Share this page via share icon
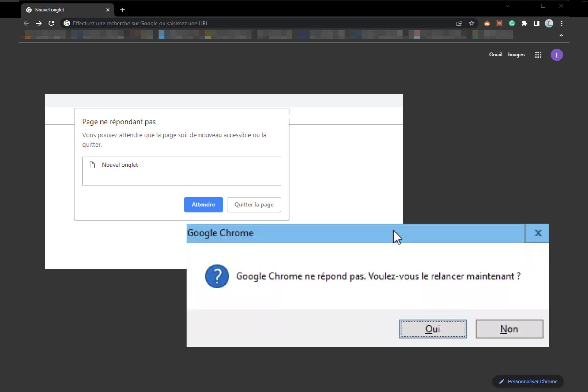 pos(459,23)
